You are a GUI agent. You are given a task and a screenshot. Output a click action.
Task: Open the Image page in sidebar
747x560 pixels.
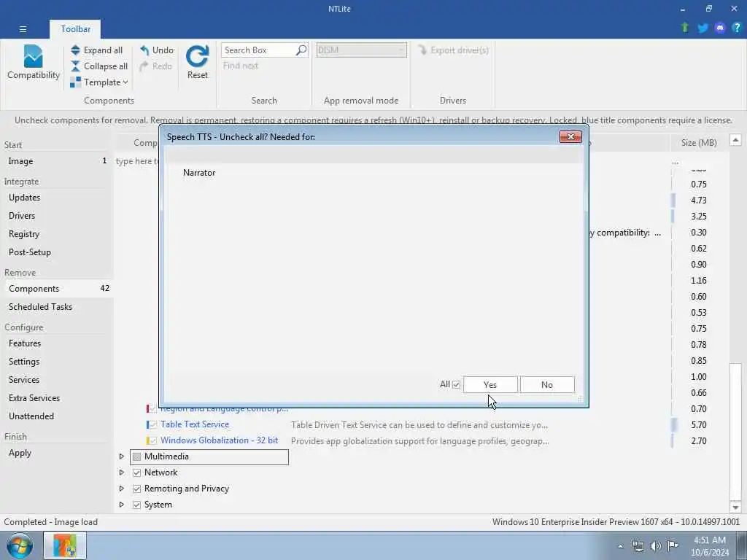click(x=57, y=161)
